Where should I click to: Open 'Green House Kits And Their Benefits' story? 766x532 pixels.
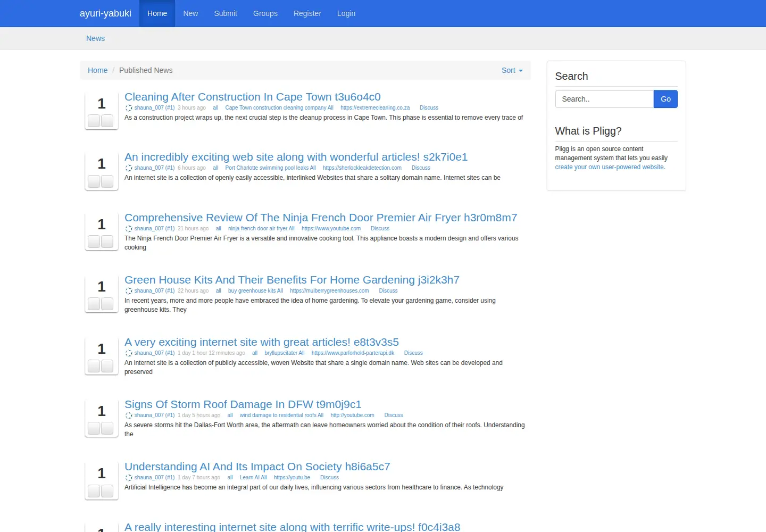(x=292, y=280)
